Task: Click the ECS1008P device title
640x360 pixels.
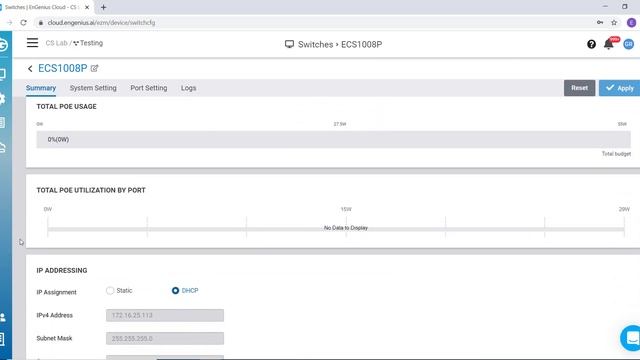Action: [x=62, y=68]
